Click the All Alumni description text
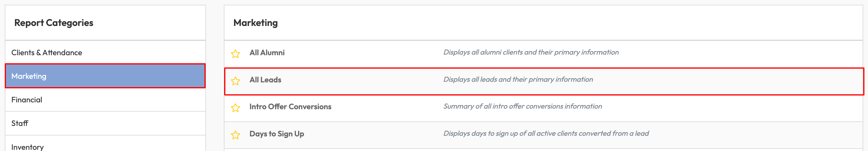This screenshot has height=151, width=868. point(531,52)
